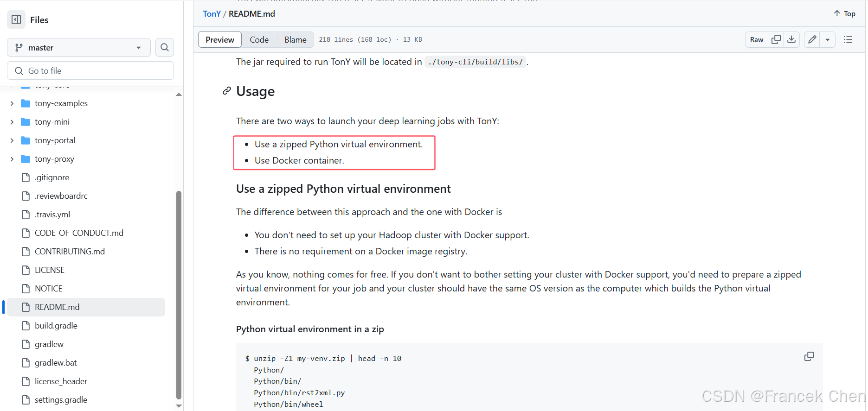
Task: Click the Usage heading anchor link icon
Action: pos(227,91)
